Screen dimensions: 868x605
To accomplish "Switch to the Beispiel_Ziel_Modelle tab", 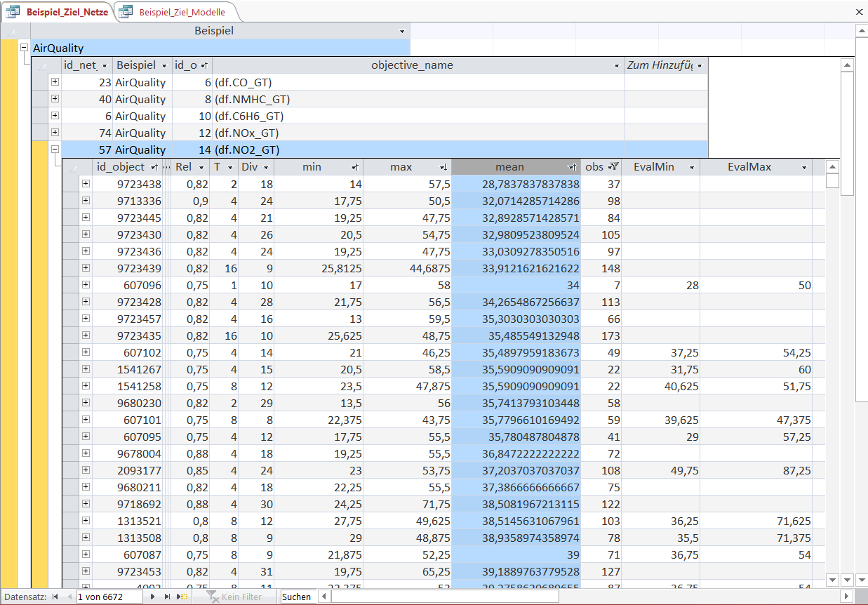I will click(182, 12).
